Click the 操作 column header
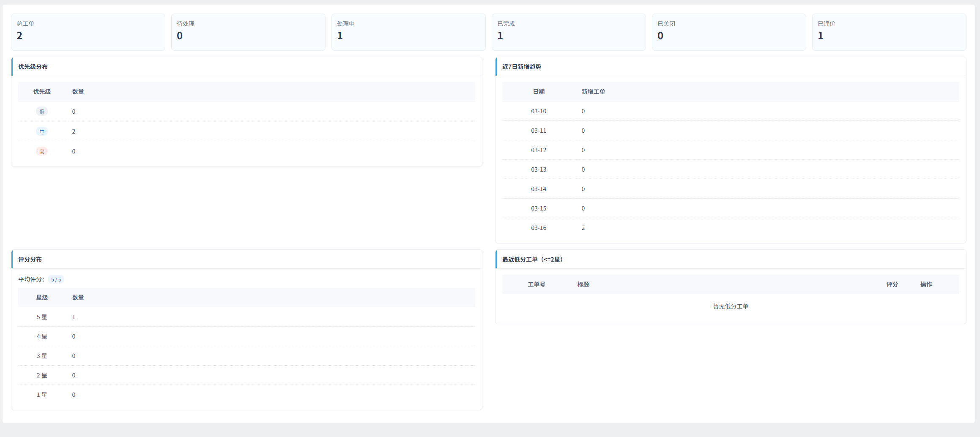Image resolution: width=980 pixels, height=437 pixels. tap(926, 284)
